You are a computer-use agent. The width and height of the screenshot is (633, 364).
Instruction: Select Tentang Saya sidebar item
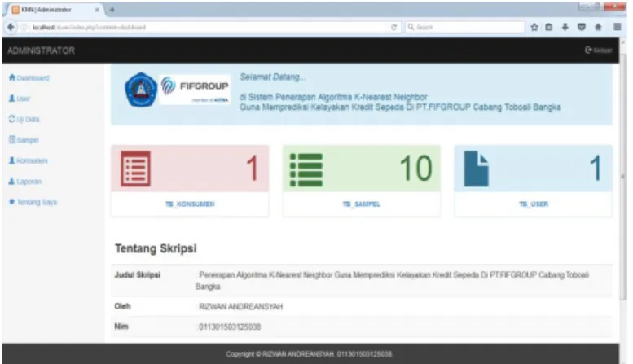point(33,202)
